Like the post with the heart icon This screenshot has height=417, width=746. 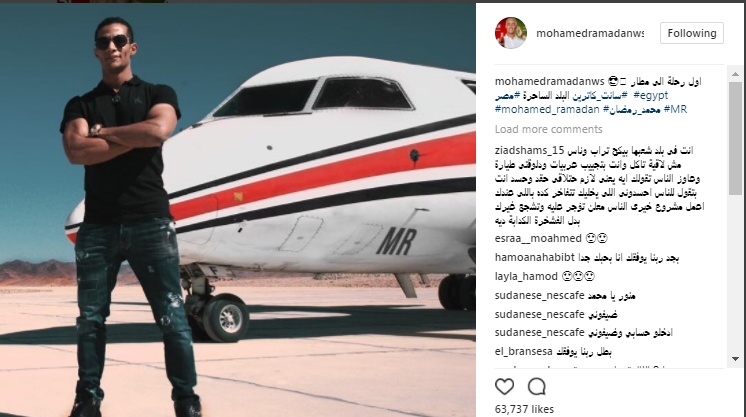pyautogui.click(x=504, y=387)
